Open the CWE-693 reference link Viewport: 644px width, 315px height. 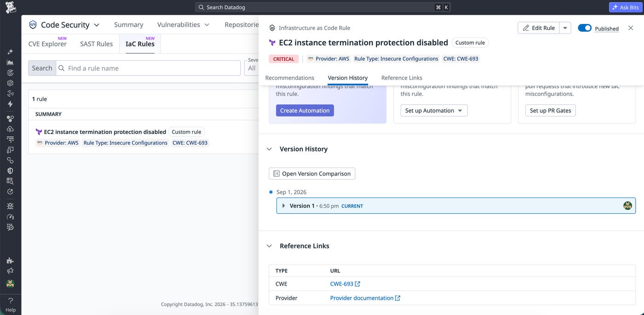tap(345, 284)
